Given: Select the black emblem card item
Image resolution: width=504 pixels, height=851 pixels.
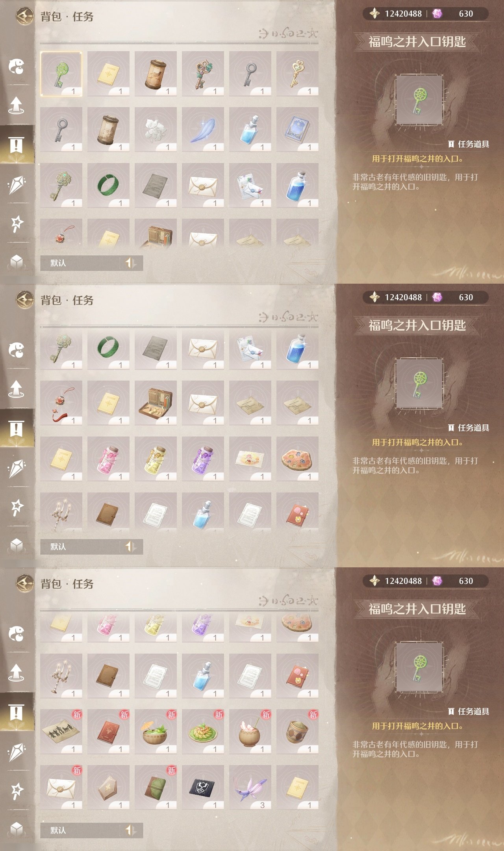Looking at the screenshot, I should pyautogui.click(x=203, y=788).
